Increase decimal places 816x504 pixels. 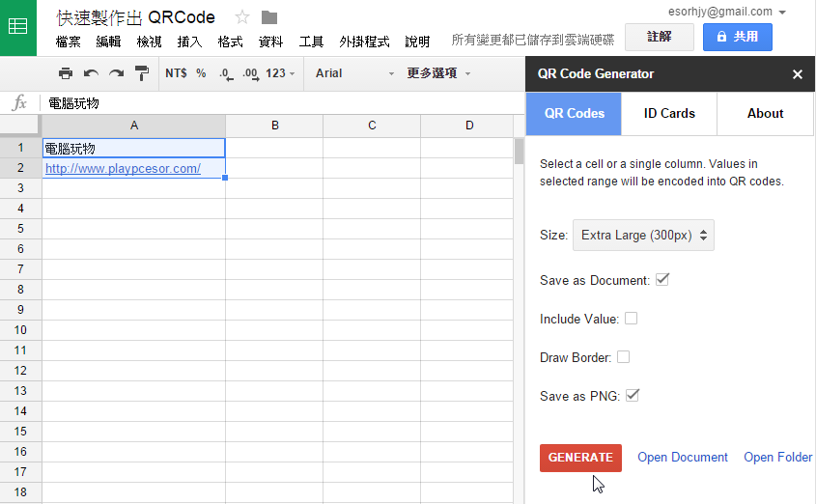(250, 73)
